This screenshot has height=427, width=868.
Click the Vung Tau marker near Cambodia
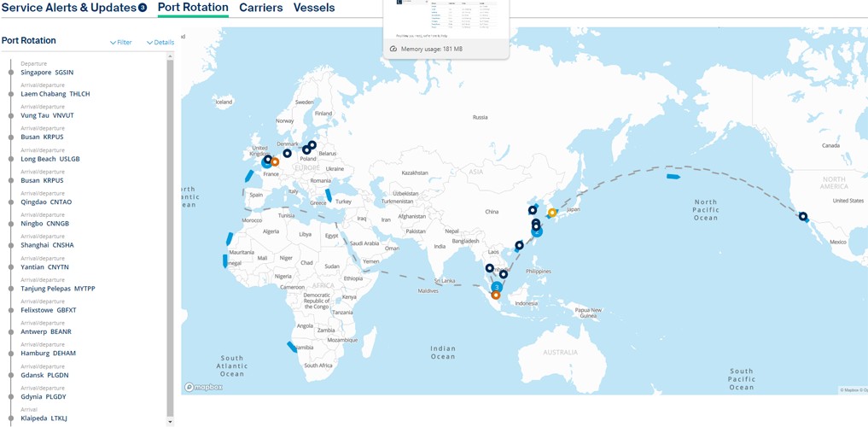[x=504, y=274]
